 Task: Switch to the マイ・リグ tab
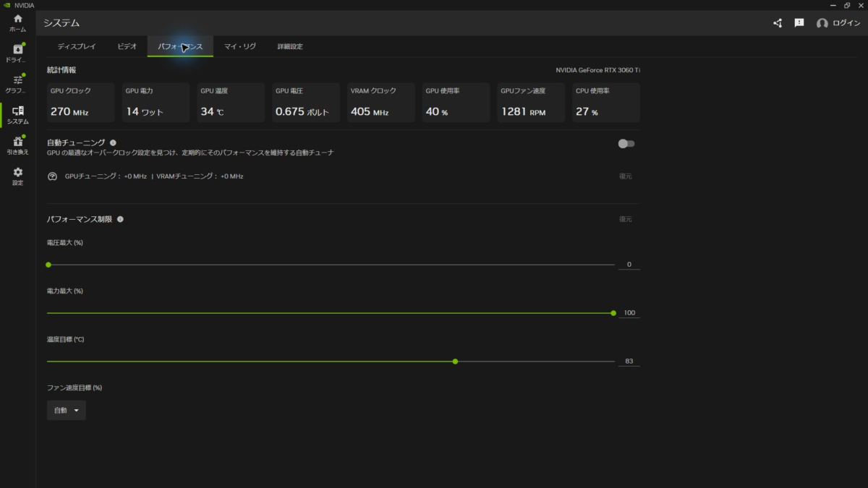pos(240,46)
